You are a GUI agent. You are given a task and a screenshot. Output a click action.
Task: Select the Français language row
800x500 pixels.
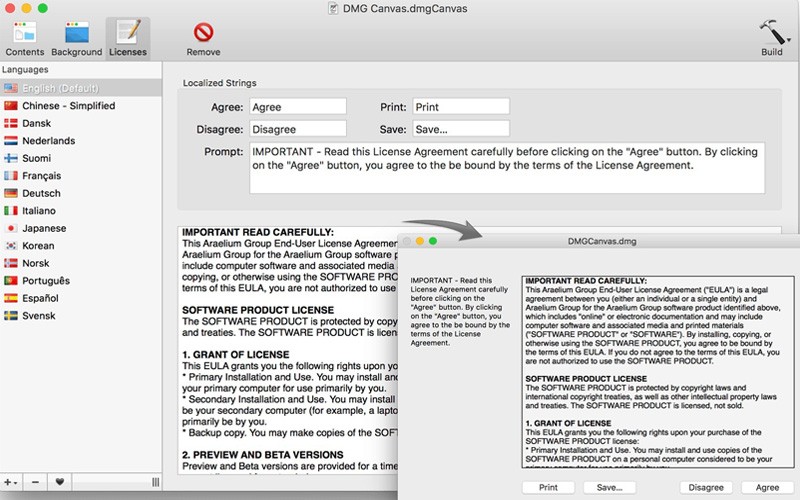[x=81, y=176]
